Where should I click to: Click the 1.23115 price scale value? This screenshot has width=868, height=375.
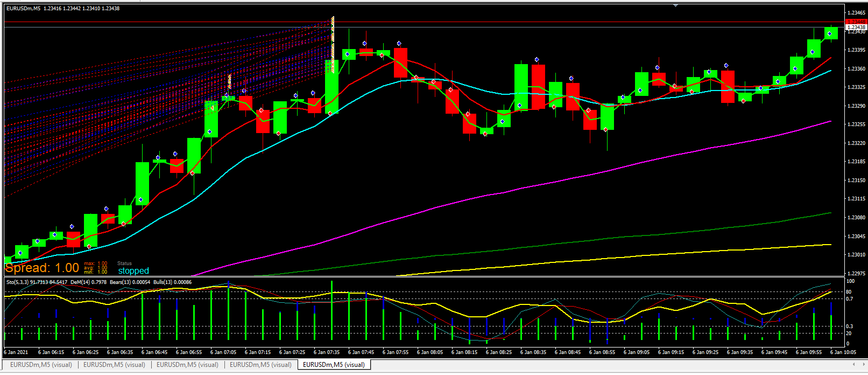[x=856, y=199]
